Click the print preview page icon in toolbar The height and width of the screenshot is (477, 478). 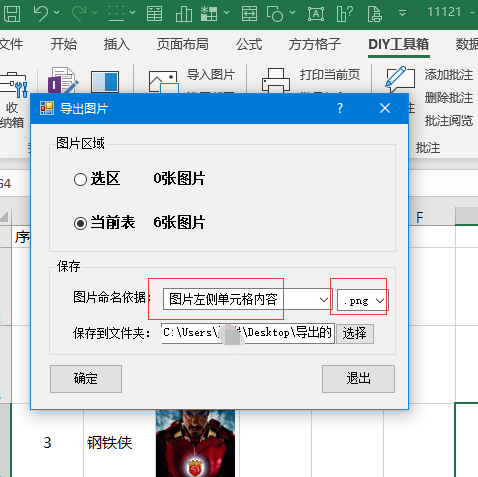(x=375, y=13)
